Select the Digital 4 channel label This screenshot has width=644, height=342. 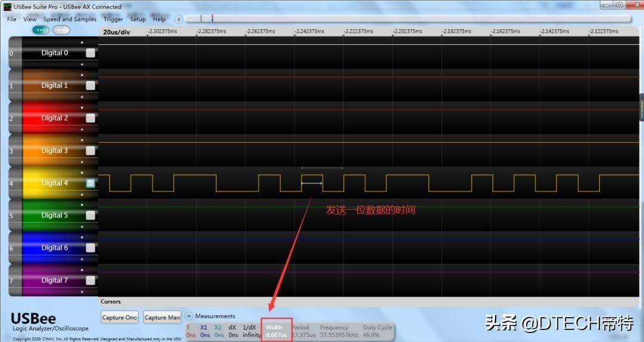point(55,183)
